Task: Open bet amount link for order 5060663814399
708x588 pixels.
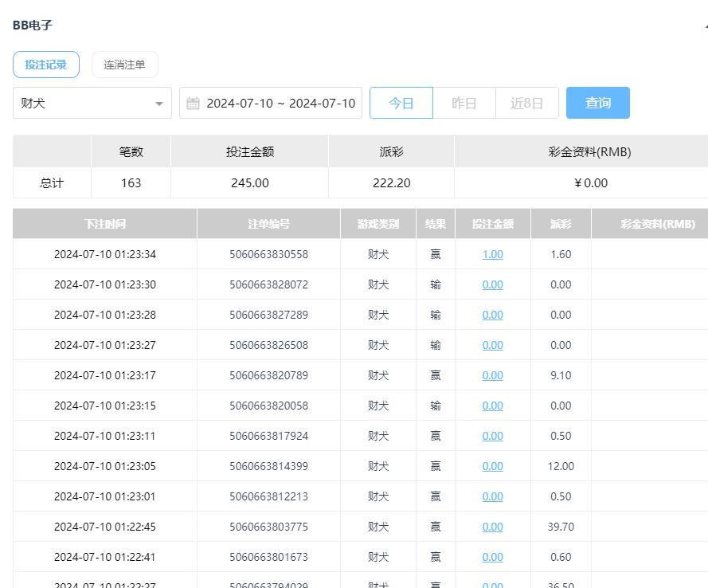Action: click(492, 466)
